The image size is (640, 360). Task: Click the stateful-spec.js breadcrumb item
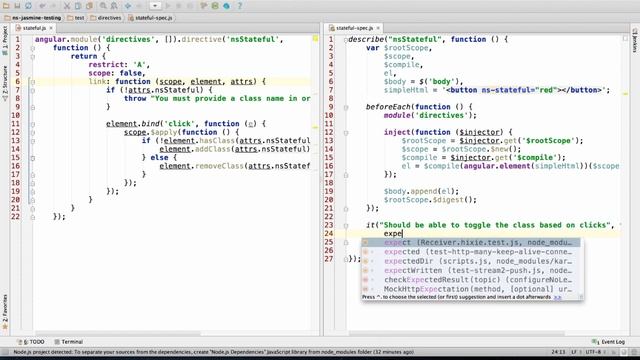[x=151, y=18]
